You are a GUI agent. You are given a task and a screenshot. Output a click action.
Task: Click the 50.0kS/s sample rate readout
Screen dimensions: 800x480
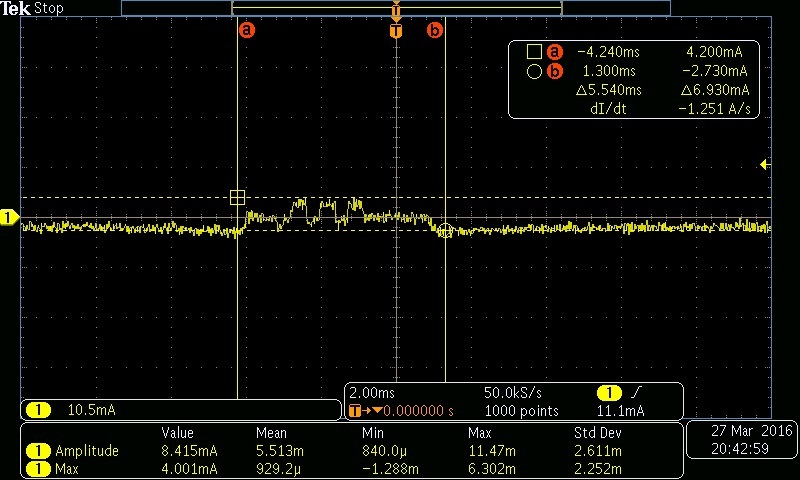click(x=513, y=393)
